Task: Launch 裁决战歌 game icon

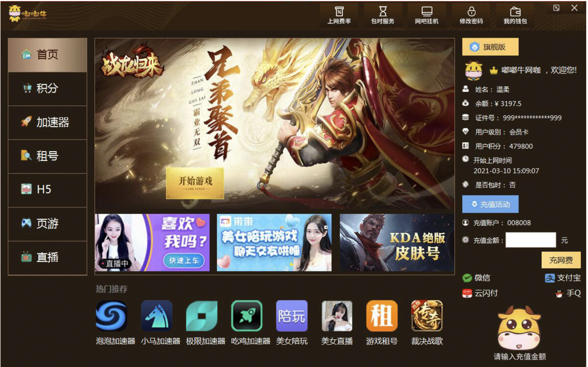Action: click(x=427, y=316)
